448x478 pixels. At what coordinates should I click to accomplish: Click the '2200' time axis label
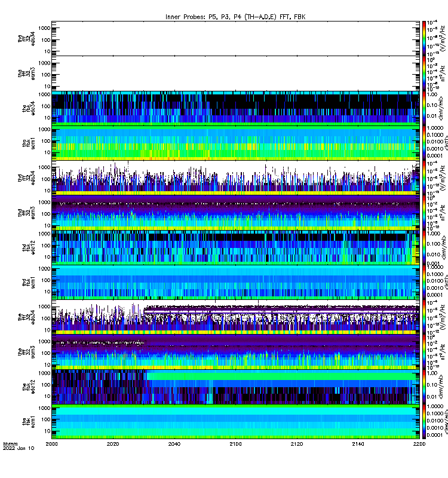pos(419,444)
